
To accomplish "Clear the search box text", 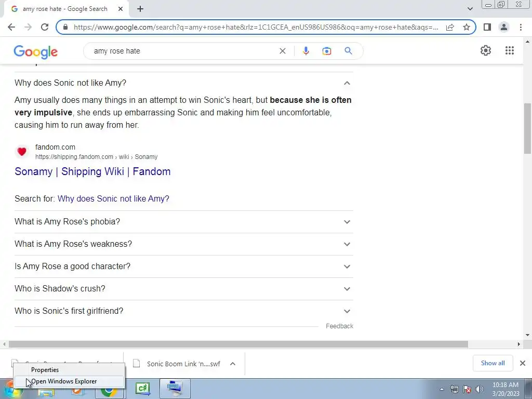I will (x=282, y=51).
